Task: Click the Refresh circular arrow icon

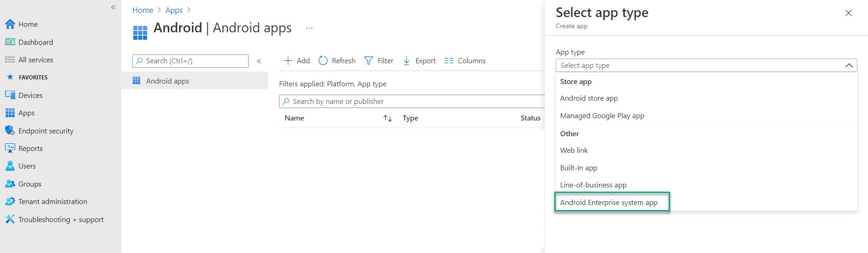Action: (323, 60)
